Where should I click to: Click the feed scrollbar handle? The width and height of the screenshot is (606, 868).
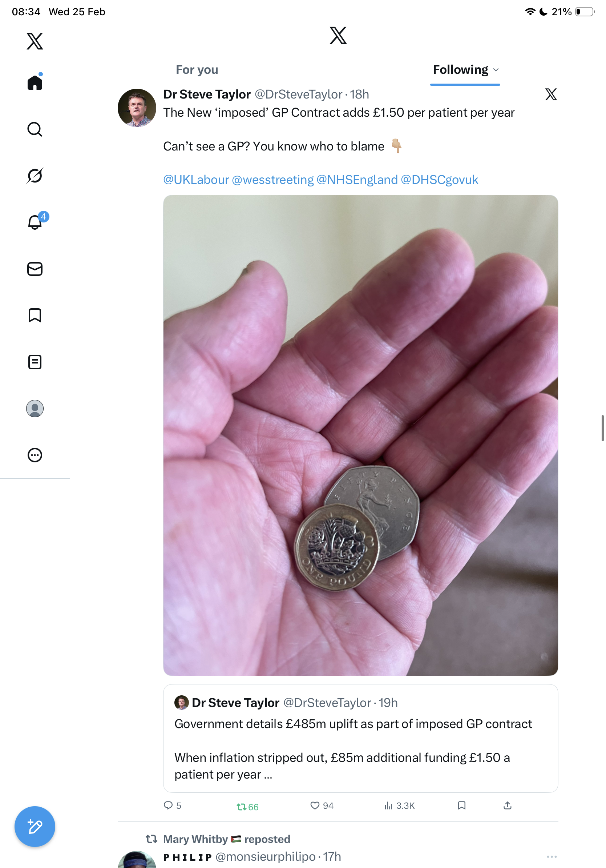point(603,428)
